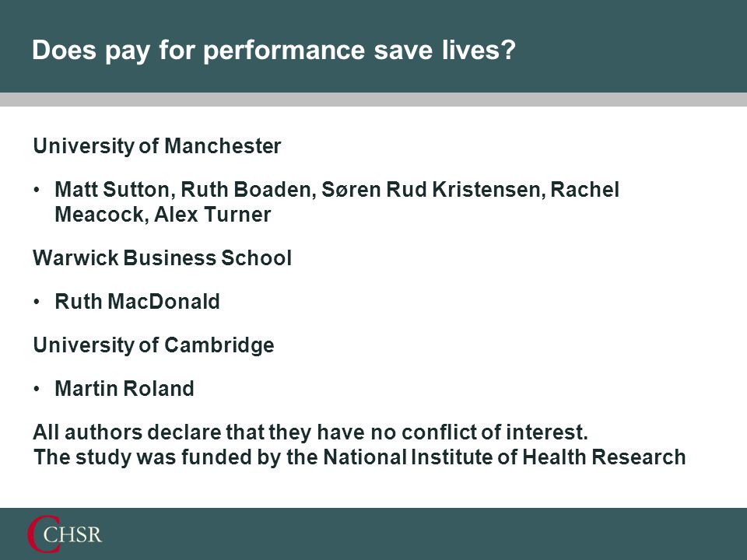Click 'Meacock, Alex Turner' text line

point(163,215)
